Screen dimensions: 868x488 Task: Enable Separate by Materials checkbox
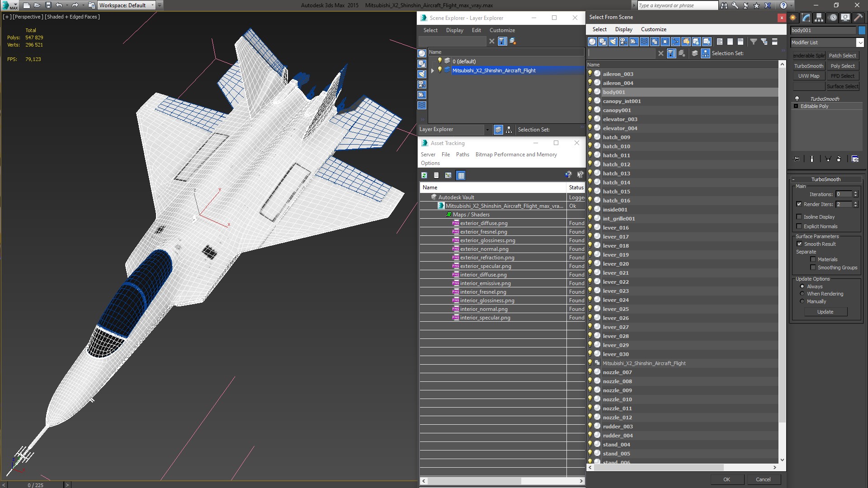click(x=813, y=259)
